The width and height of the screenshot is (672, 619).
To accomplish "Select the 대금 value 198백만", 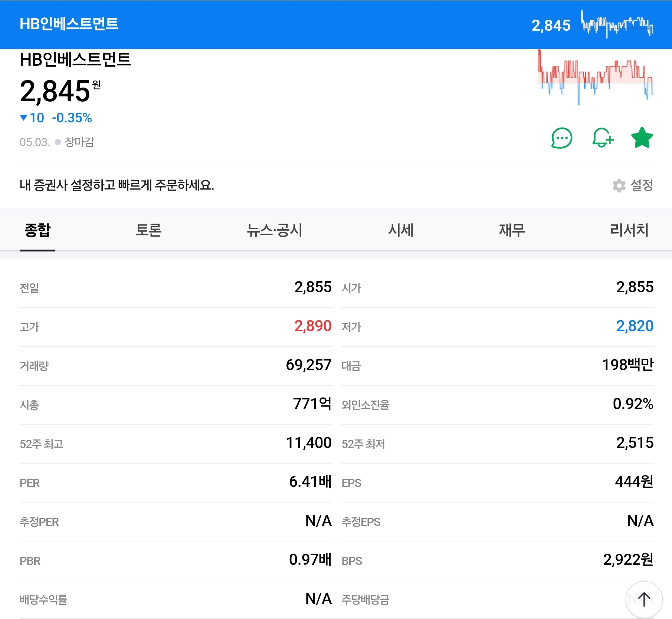I will [627, 365].
